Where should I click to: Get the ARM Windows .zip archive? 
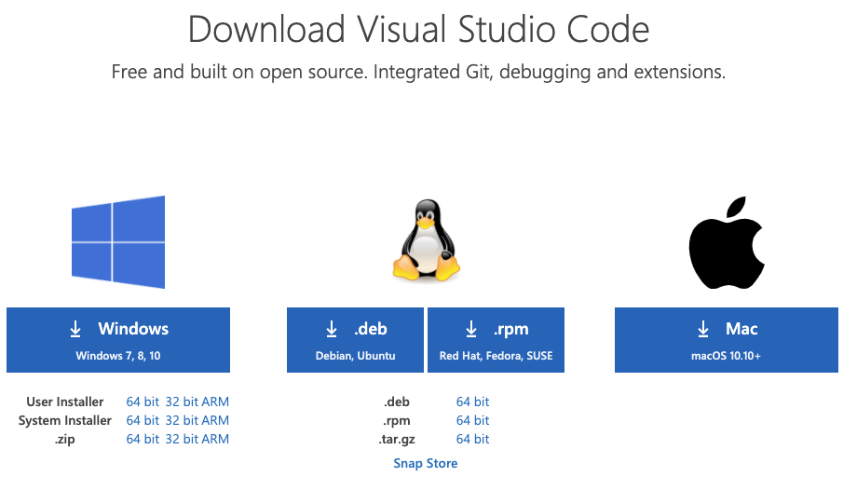215,439
